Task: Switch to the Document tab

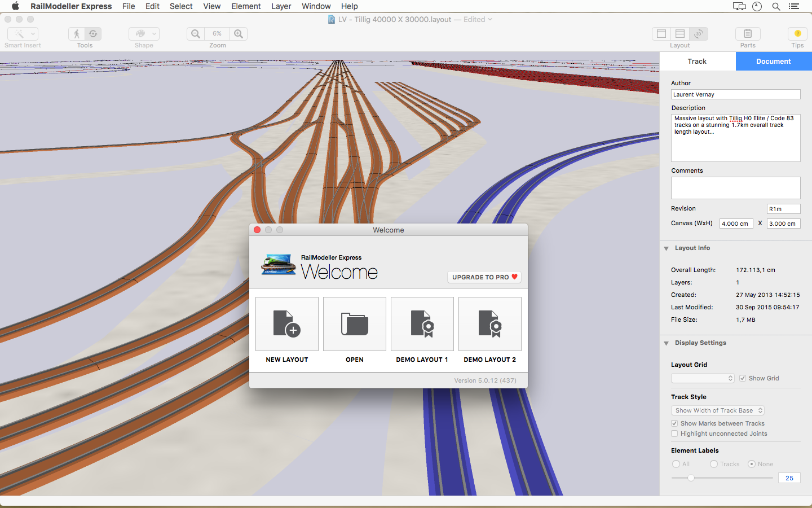Action: [x=774, y=62]
